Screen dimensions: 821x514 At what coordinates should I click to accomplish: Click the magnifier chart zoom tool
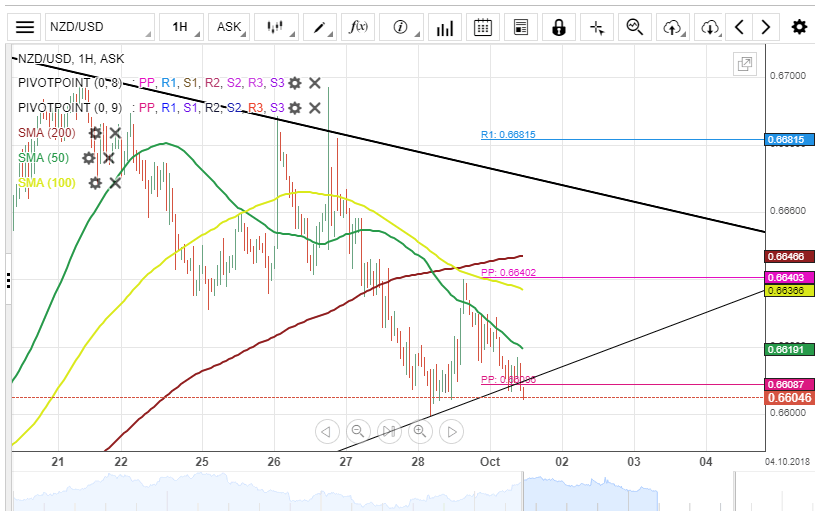tap(635, 27)
